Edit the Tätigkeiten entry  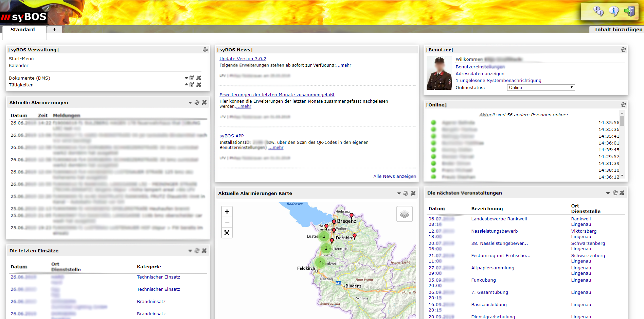[x=192, y=85]
